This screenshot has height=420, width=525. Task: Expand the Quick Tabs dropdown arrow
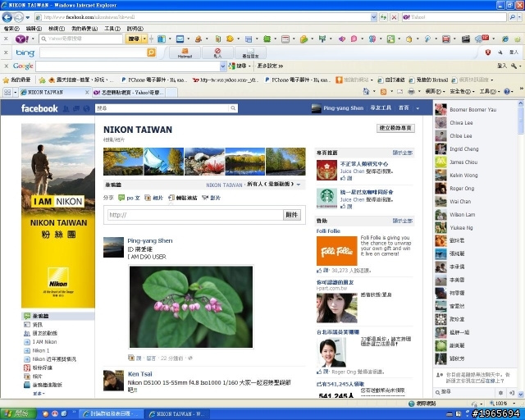[x=15, y=92]
